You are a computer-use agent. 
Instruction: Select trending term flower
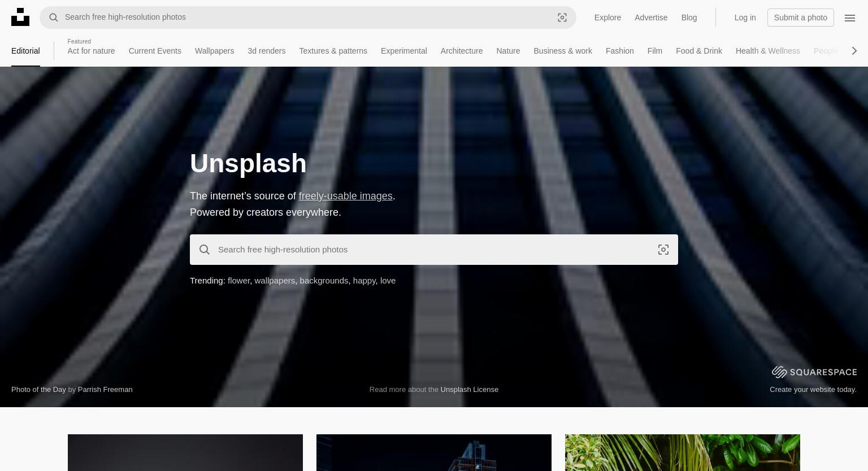[x=238, y=281]
